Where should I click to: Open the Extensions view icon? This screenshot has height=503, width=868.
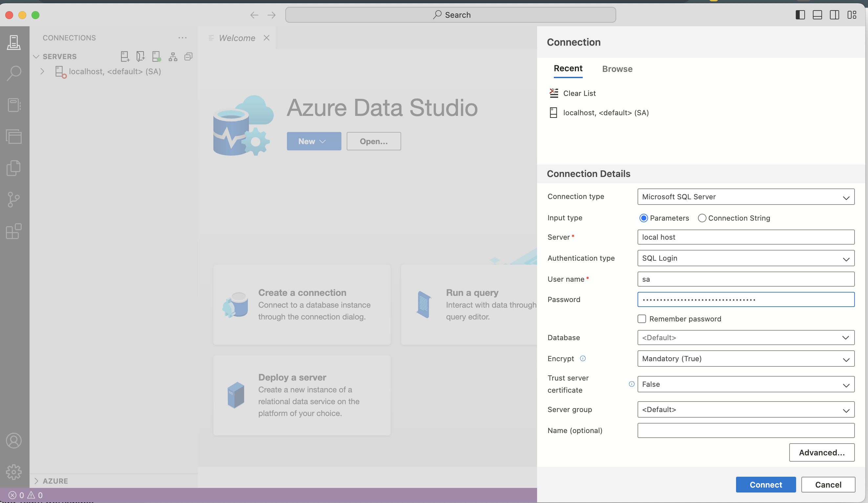click(14, 231)
